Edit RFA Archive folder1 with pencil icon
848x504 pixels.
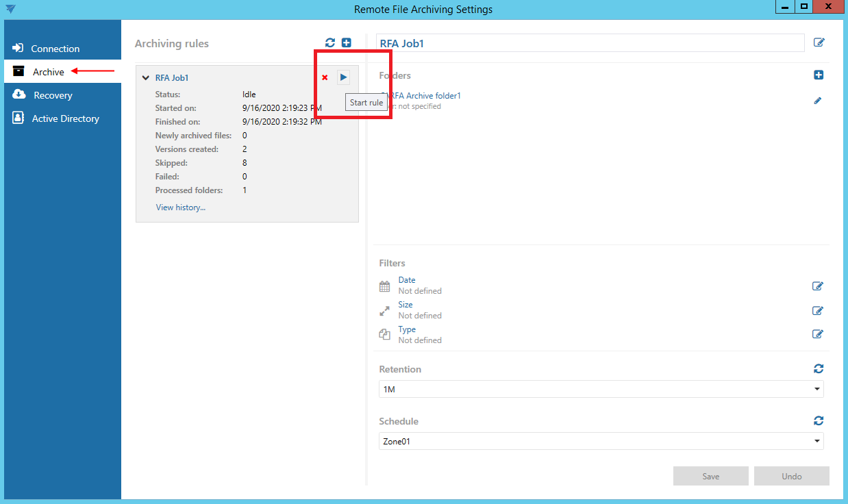click(817, 101)
